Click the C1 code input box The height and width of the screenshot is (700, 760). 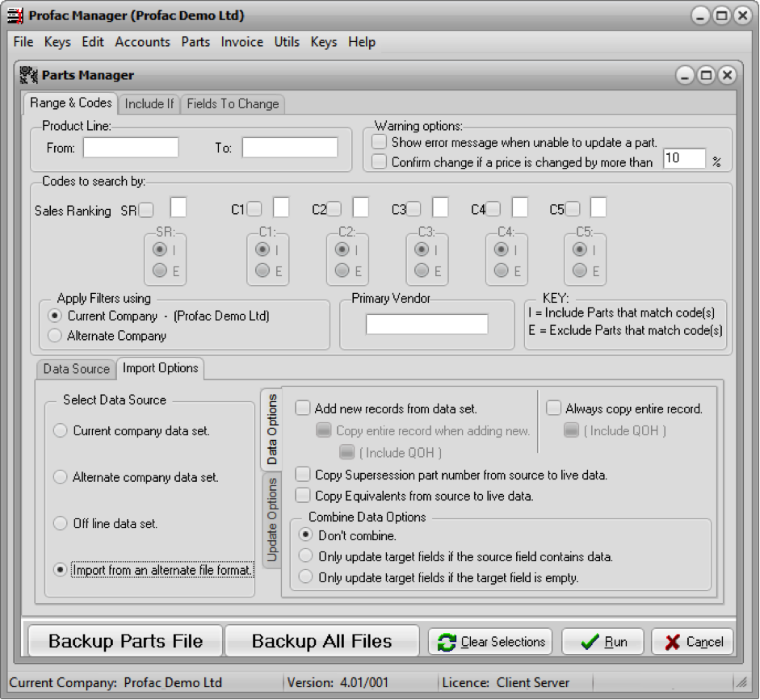(x=281, y=207)
